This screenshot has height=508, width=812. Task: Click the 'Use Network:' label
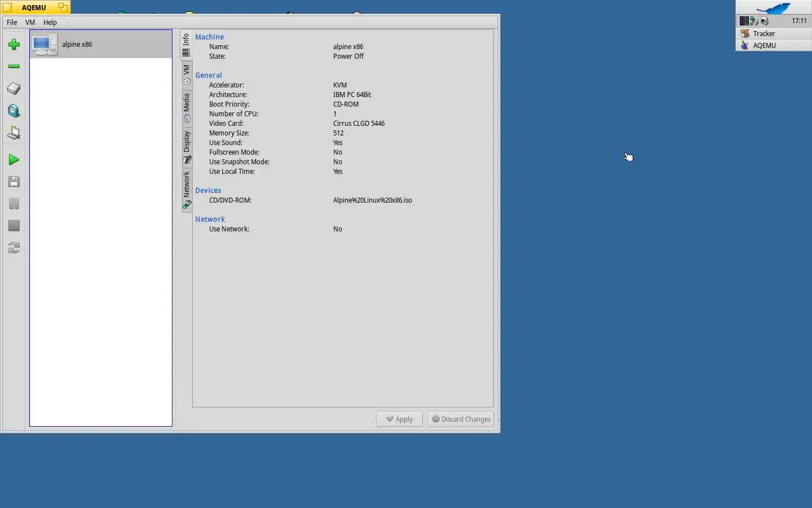(229, 229)
